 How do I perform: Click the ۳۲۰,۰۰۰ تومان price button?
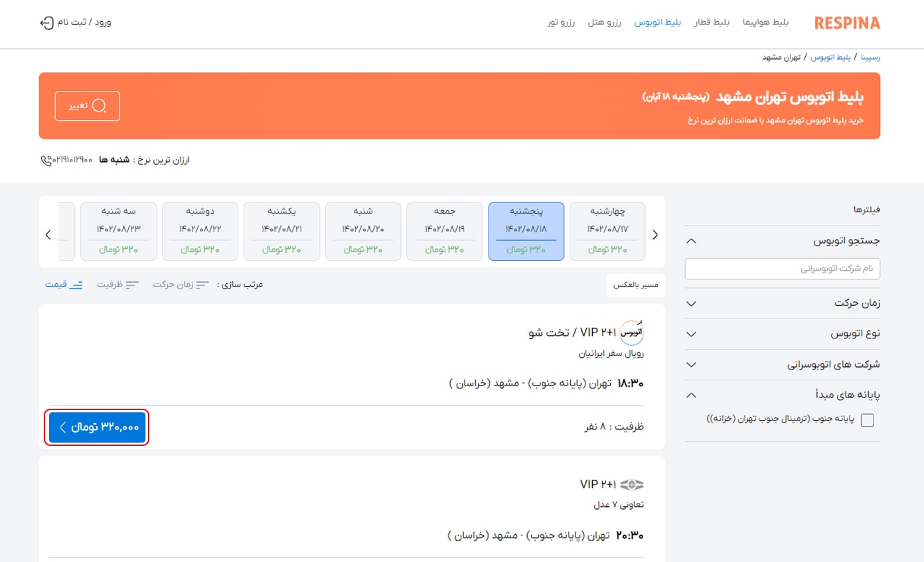(97, 427)
